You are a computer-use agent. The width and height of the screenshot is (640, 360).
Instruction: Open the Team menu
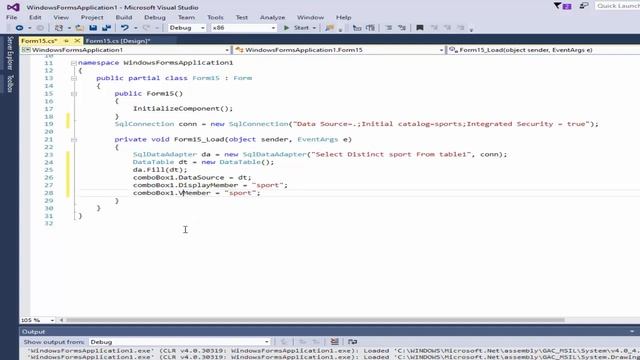pos(186,17)
